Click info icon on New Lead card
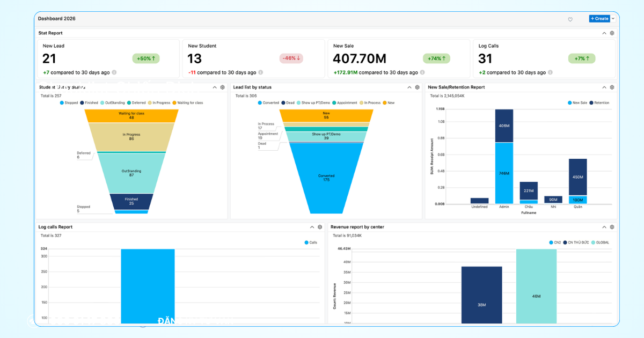The image size is (644, 338). pyautogui.click(x=114, y=72)
